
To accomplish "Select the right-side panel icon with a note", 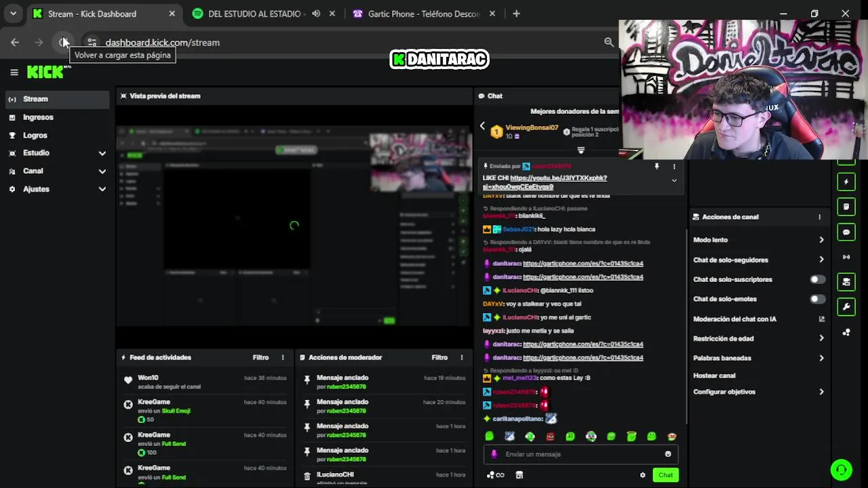I will tap(846, 207).
